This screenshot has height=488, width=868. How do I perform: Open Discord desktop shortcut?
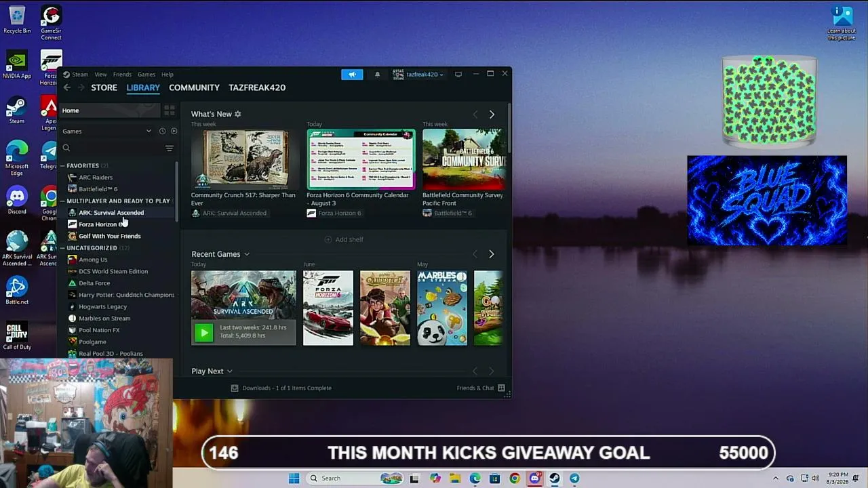click(17, 201)
